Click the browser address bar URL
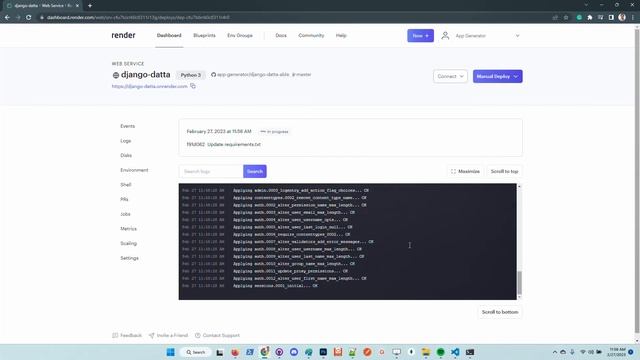This screenshot has width=640, height=360. click(x=138, y=18)
